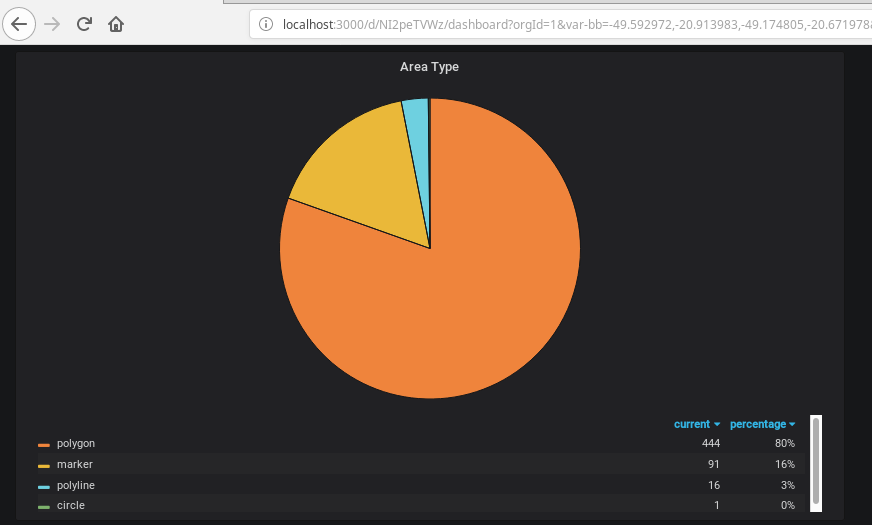Toggle the circle series in legend

click(x=71, y=506)
